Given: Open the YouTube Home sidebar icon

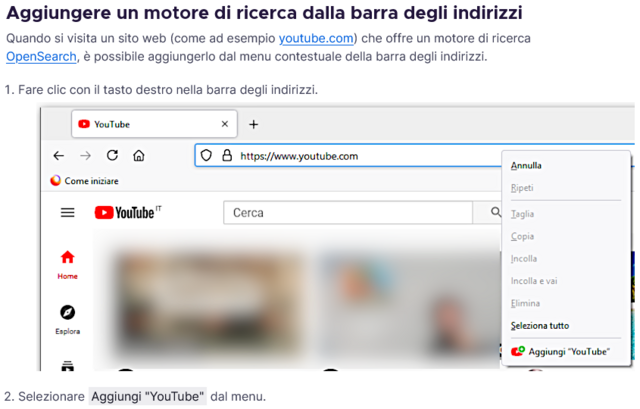Looking at the screenshot, I should click(68, 257).
